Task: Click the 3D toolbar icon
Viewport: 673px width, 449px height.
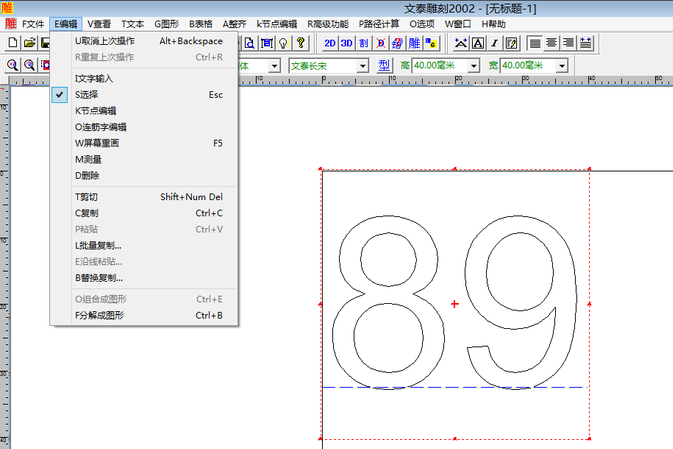Action: coord(347,43)
